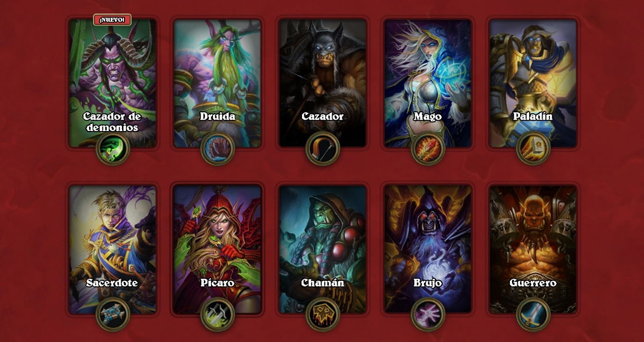Screen dimensions: 644x342
Task: Click the Druida claw hero power icon
Action: coord(217,149)
